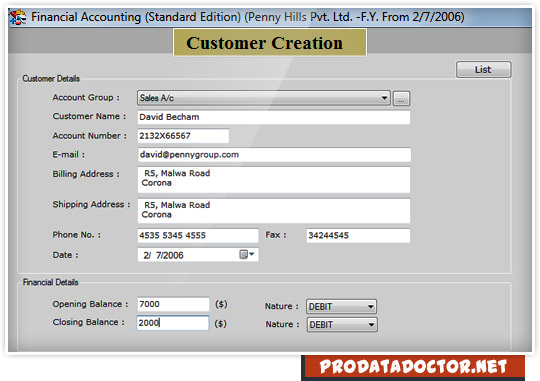Click the Shipping Address label
540x381 pixels.
coord(92,205)
